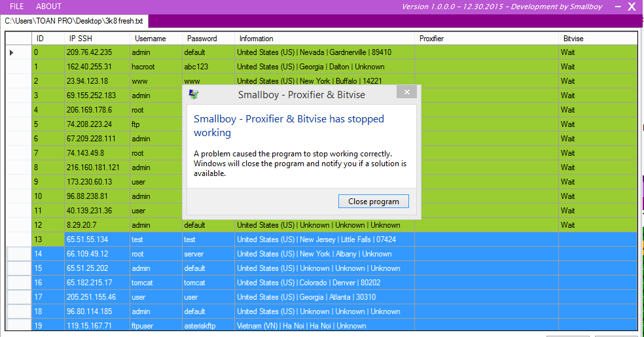Click Bitvise Wait cell in row 0
644x337 pixels.
(x=598, y=52)
